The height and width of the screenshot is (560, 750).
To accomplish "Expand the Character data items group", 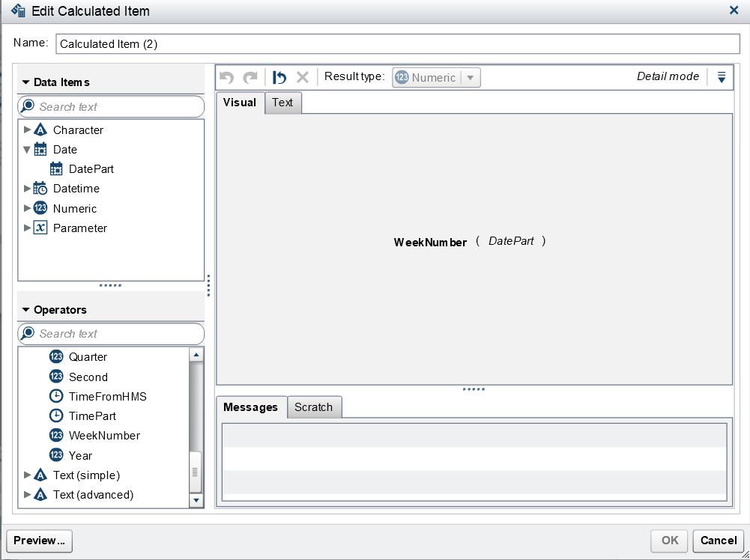I will (27, 130).
